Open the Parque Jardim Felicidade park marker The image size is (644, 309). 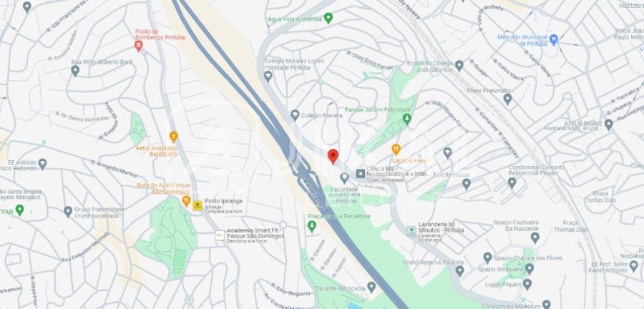[x=407, y=119]
